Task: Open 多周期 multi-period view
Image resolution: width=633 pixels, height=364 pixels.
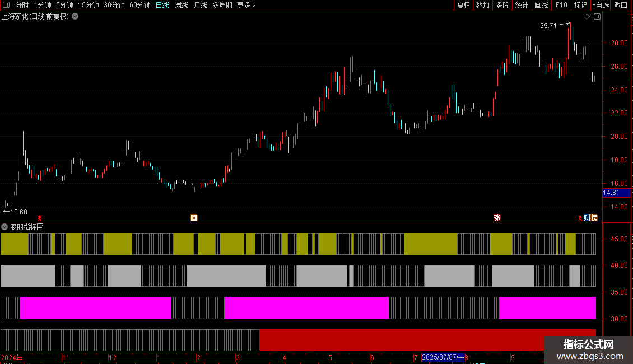Action: pyautogui.click(x=222, y=5)
